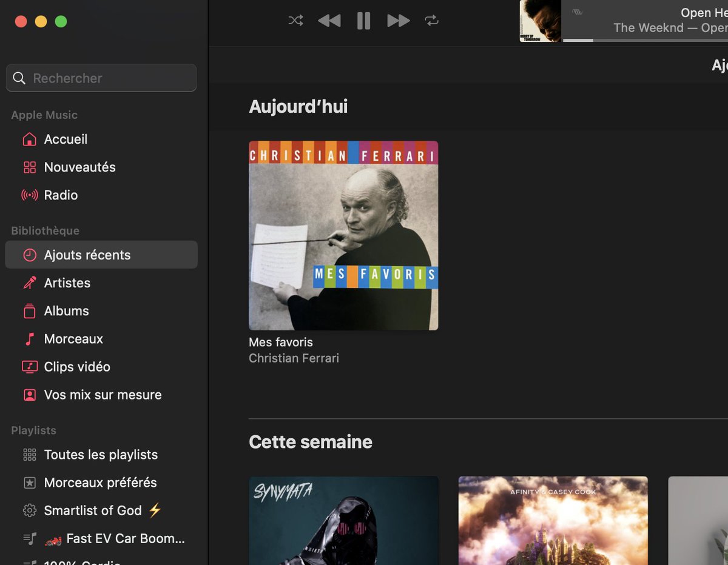The height and width of the screenshot is (565, 728).
Task: Select Ajouts récents in the sidebar
Action: (x=87, y=255)
